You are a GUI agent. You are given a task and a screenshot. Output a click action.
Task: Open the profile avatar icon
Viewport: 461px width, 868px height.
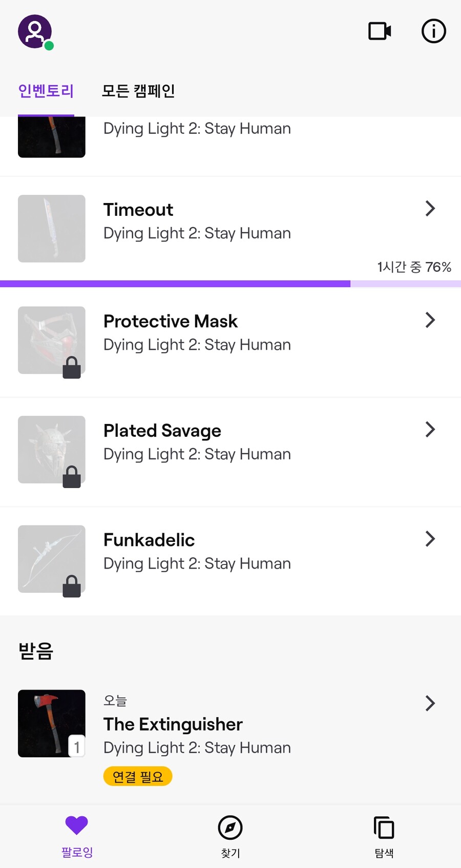pyautogui.click(x=35, y=32)
